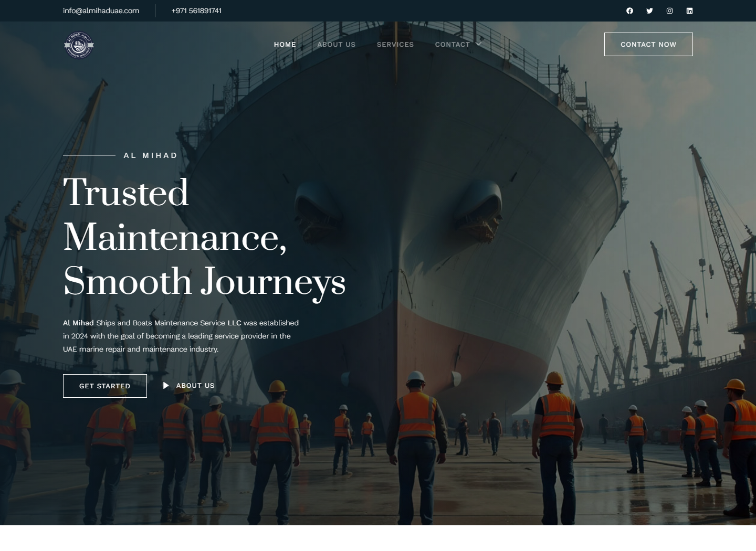Open the Instagram social icon
Screen dimensions: 756x551
coord(669,10)
